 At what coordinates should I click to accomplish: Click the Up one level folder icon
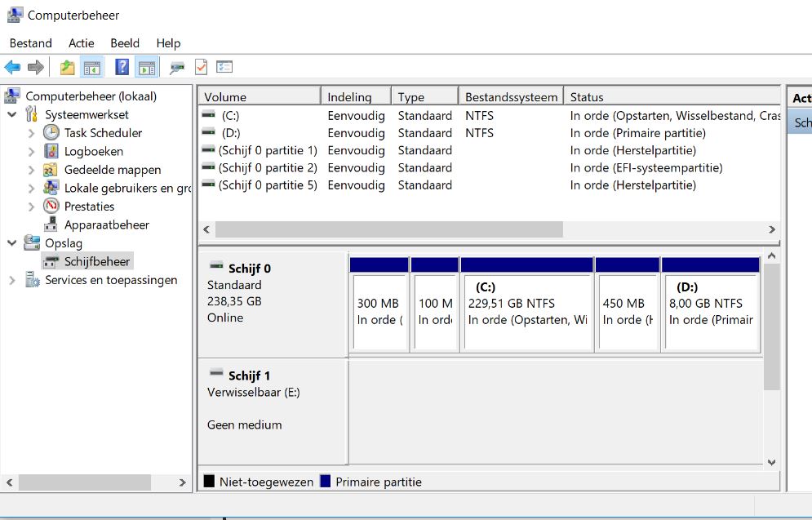click(x=67, y=67)
